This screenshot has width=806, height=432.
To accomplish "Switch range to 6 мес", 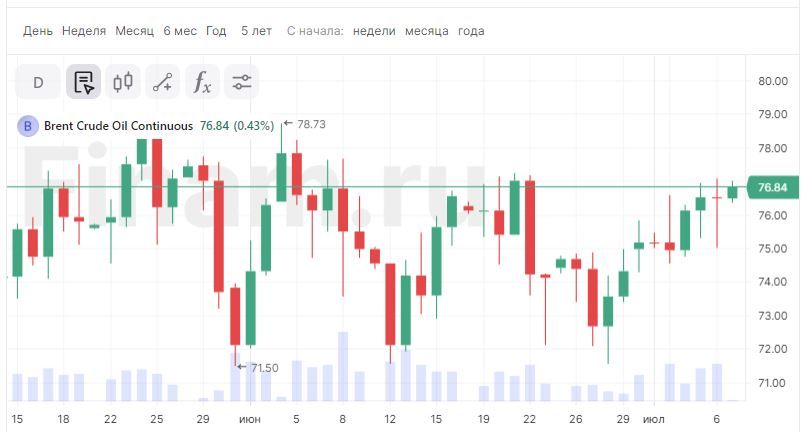I will tap(180, 31).
